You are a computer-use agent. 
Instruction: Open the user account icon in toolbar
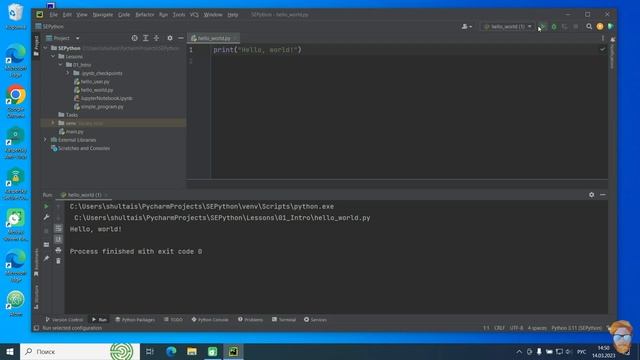pos(467,27)
